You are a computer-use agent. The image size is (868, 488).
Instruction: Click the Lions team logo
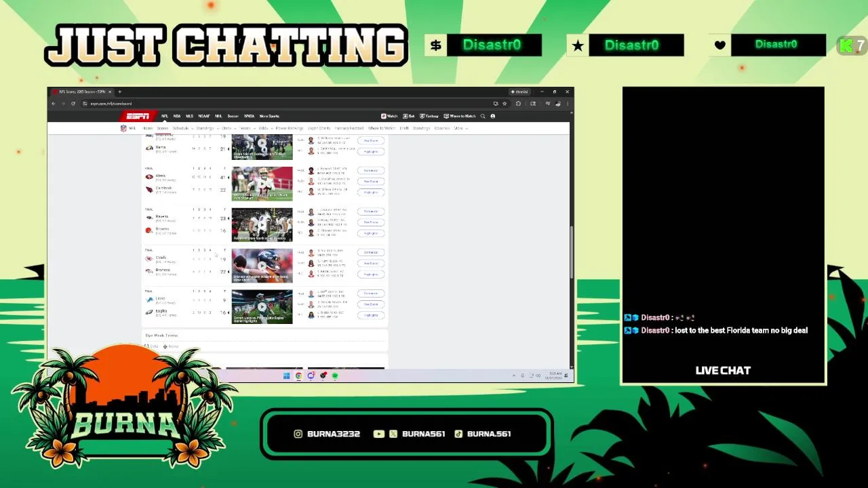point(149,299)
